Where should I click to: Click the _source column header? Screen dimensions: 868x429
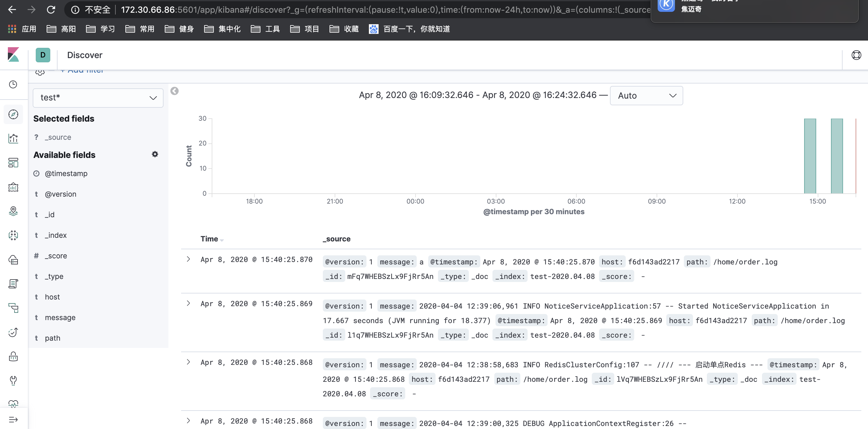pyautogui.click(x=336, y=239)
